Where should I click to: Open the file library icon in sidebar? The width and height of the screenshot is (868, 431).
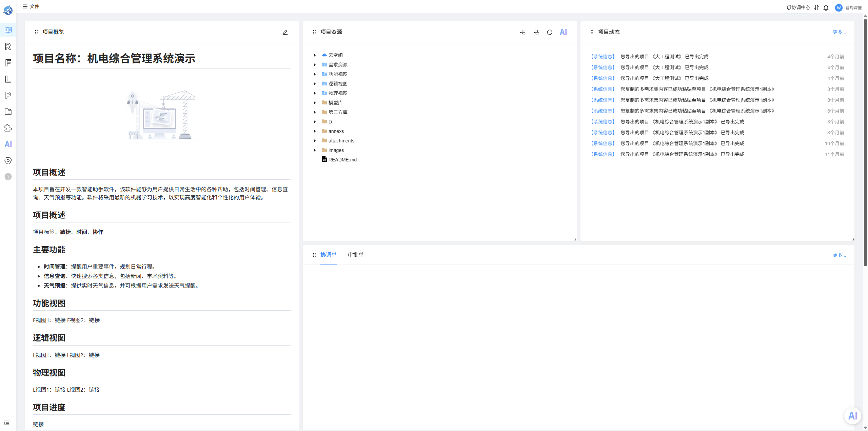pyautogui.click(x=8, y=112)
